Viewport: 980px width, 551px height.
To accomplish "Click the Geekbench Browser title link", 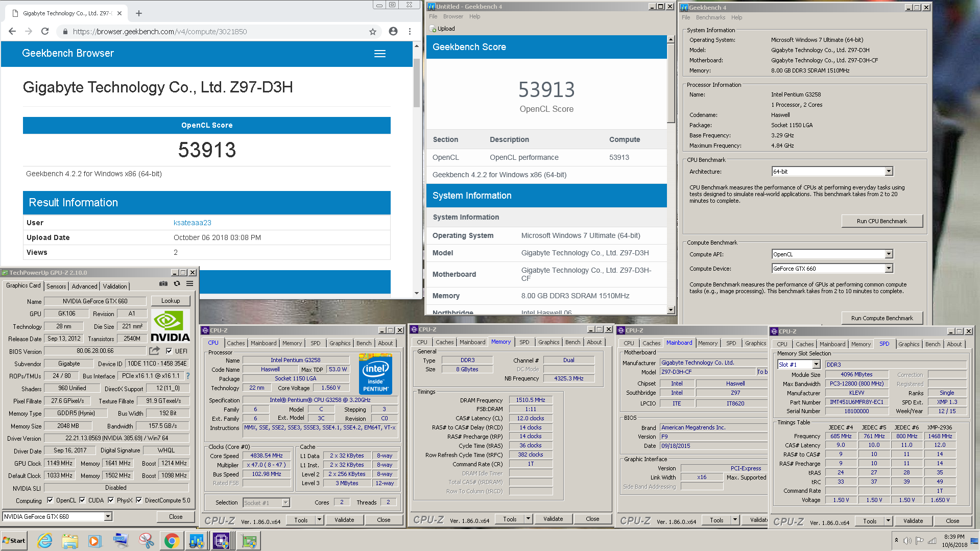I will 68,53.
